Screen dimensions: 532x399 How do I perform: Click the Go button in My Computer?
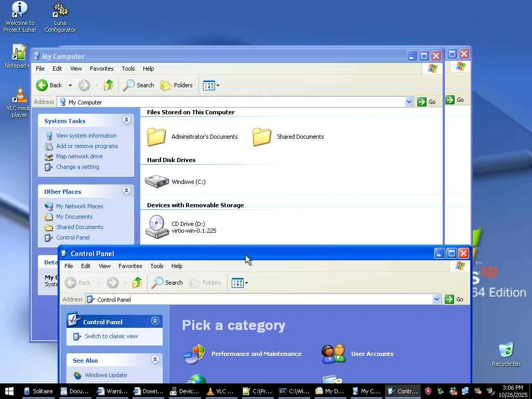pyautogui.click(x=427, y=102)
